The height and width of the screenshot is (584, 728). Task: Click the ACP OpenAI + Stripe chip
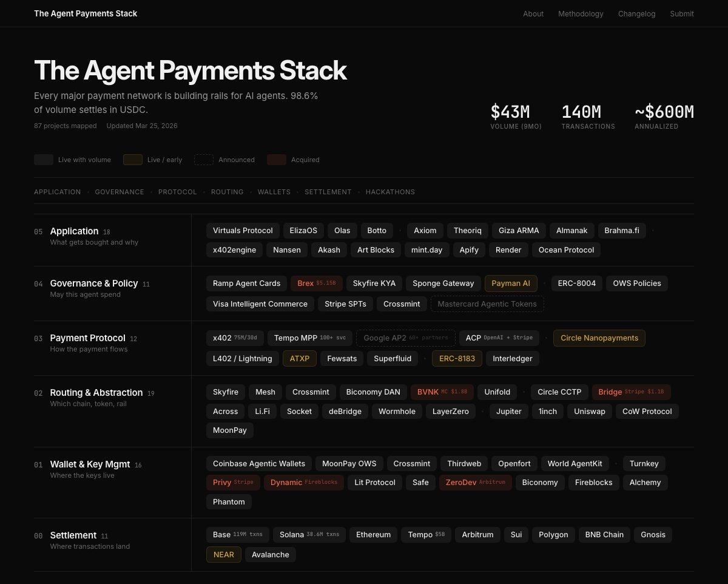coord(499,338)
